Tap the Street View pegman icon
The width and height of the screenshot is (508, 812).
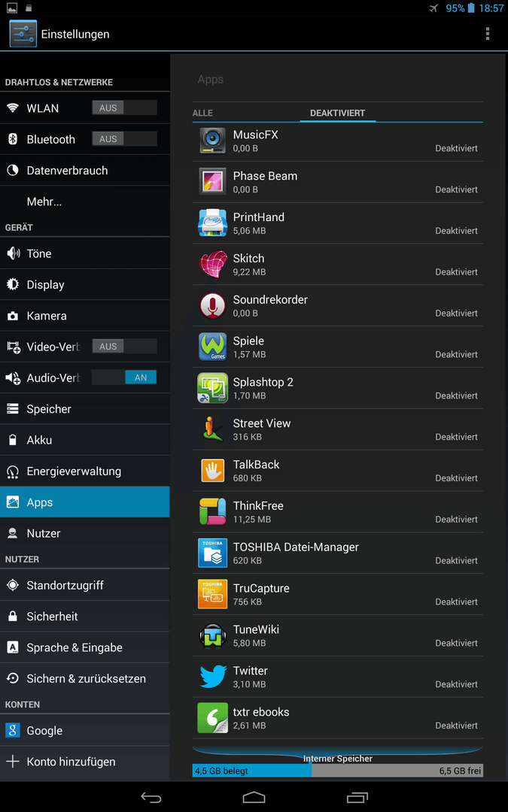pyautogui.click(x=212, y=429)
